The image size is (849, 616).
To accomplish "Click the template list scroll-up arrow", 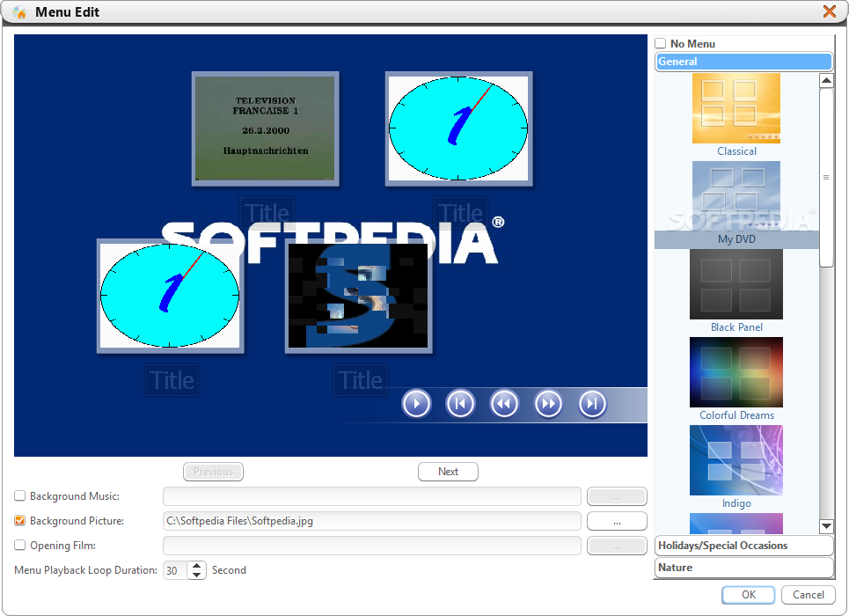I will point(826,81).
